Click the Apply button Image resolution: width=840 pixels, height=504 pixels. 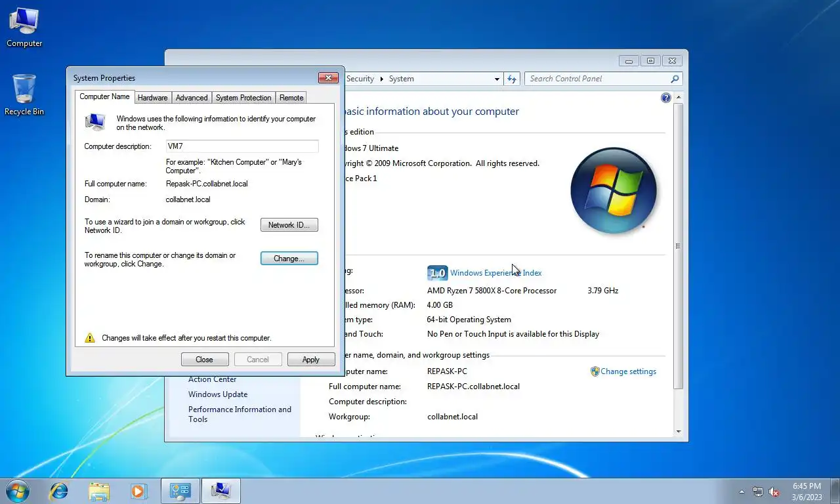pos(311,360)
